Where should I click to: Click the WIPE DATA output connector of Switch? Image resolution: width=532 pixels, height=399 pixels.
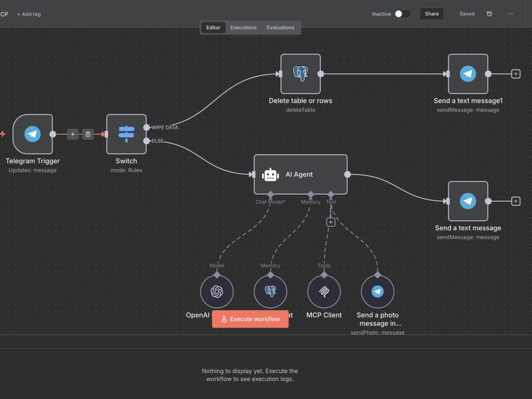pyautogui.click(x=147, y=128)
